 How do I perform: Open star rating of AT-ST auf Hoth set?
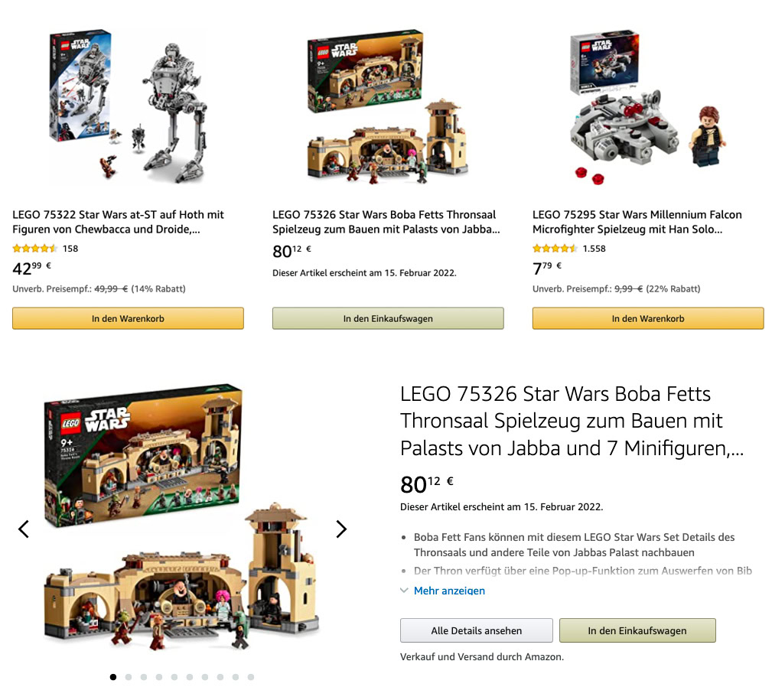pyautogui.click(x=35, y=249)
